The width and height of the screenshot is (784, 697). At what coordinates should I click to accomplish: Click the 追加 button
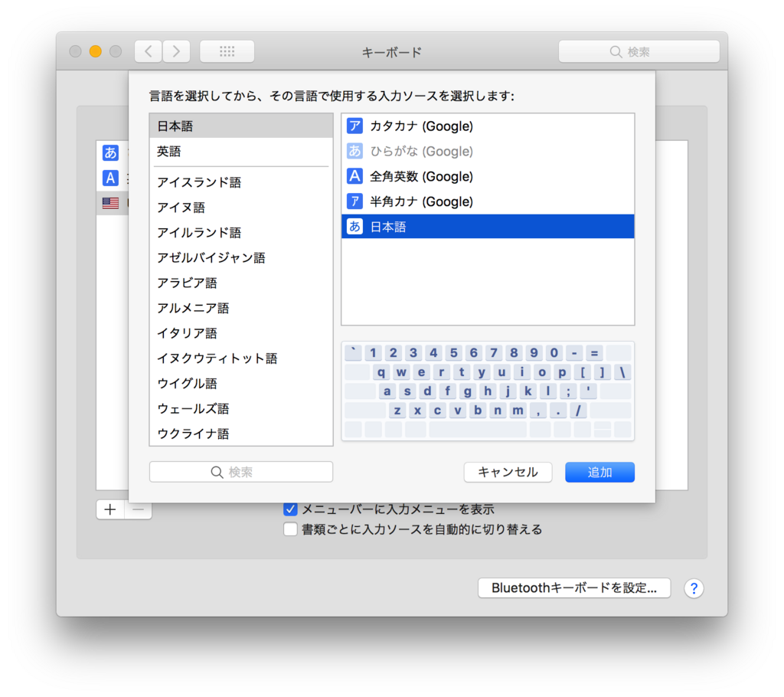(x=599, y=472)
